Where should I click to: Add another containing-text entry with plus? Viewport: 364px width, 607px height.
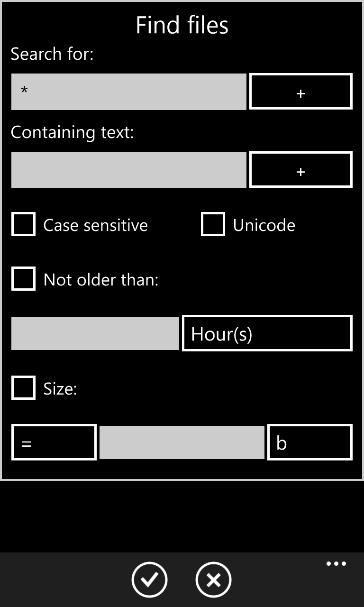tap(300, 170)
